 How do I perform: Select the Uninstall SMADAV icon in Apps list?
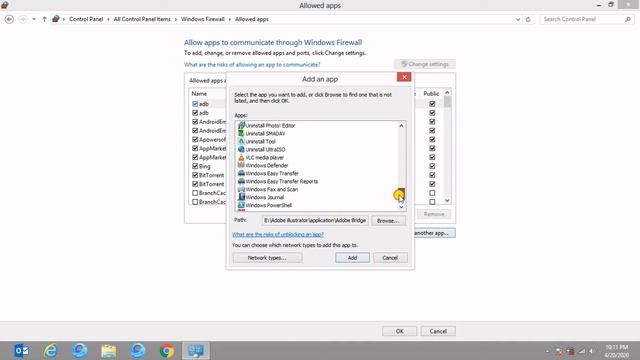241,133
